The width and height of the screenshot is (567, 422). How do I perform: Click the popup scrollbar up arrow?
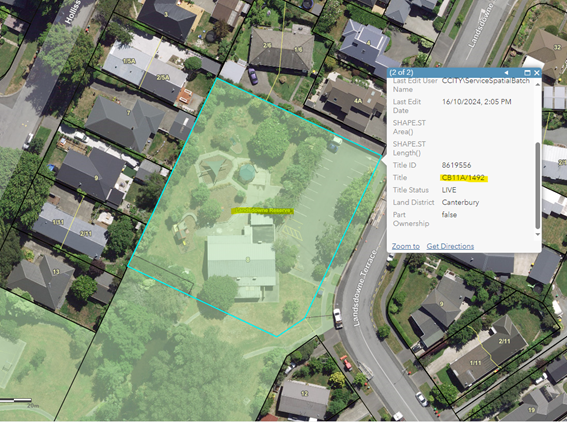pyautogui.click(x=537, y=84)
